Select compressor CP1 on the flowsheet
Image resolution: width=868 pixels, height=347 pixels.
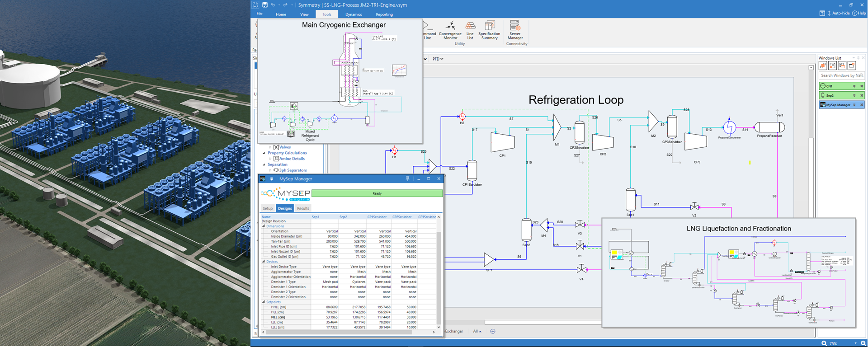click(503, 141)
